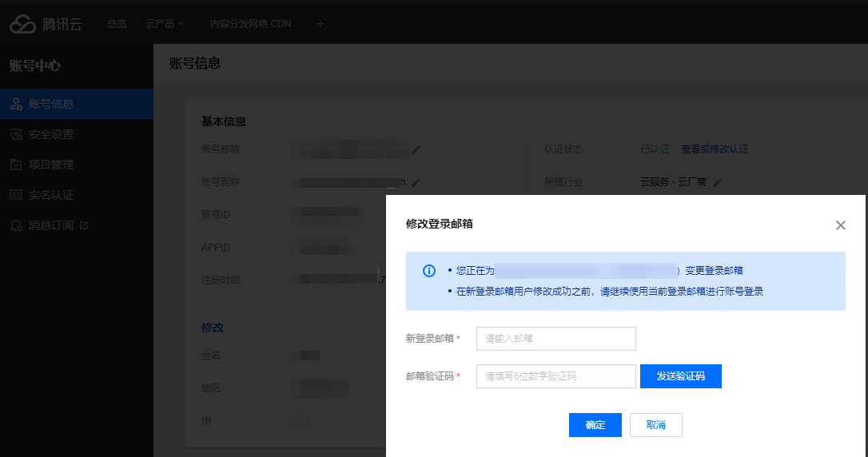Open 内容分发网络 CDN shortcut

tap(251, 24)
